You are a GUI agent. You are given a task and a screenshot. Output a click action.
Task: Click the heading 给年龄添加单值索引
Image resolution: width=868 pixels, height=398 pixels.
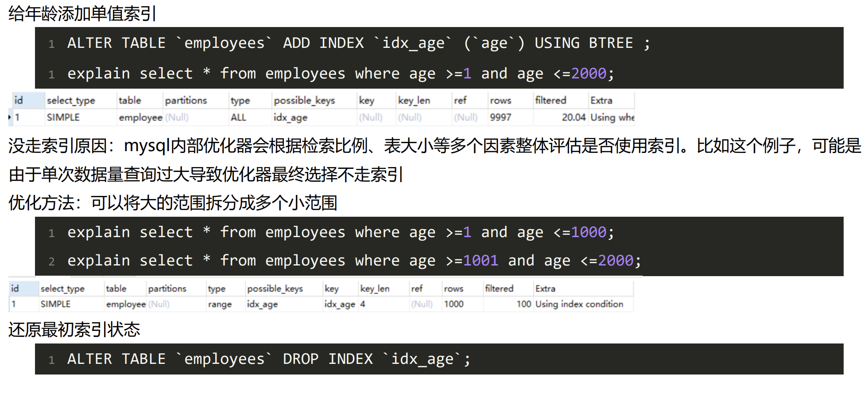[82, 14]
